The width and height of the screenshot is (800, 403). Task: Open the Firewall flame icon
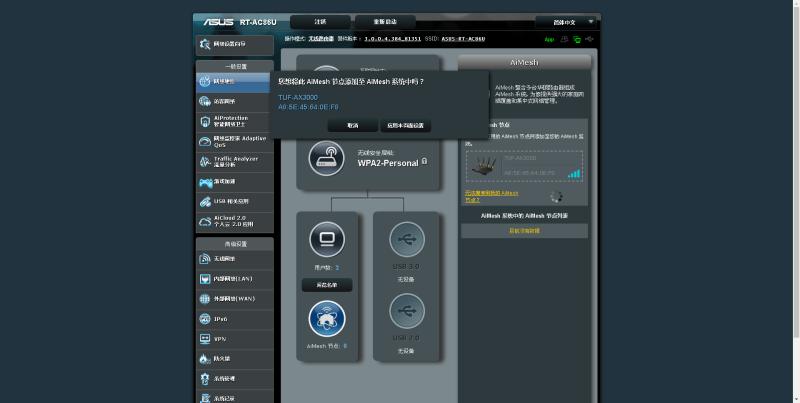pos(205,359)
